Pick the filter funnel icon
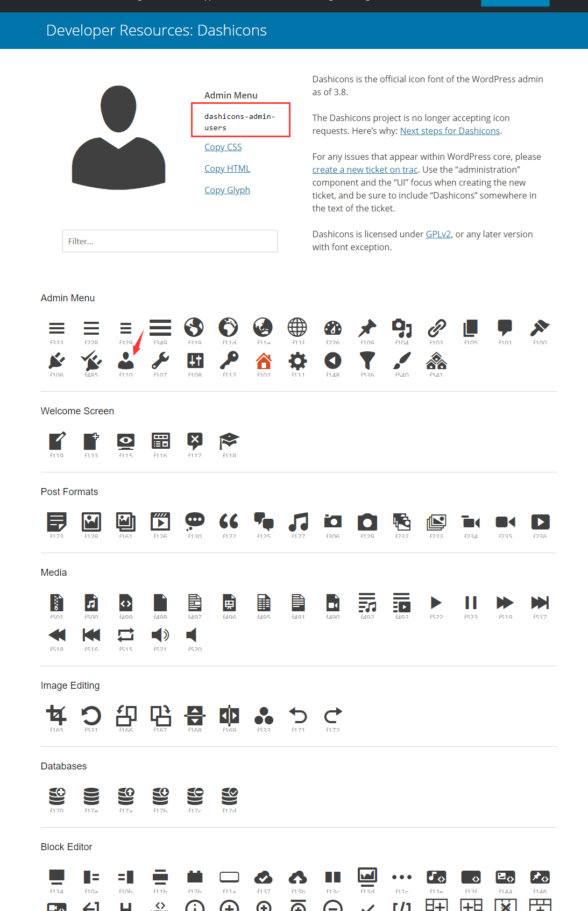Screen dimensions: 588x911 click(367, 361)
